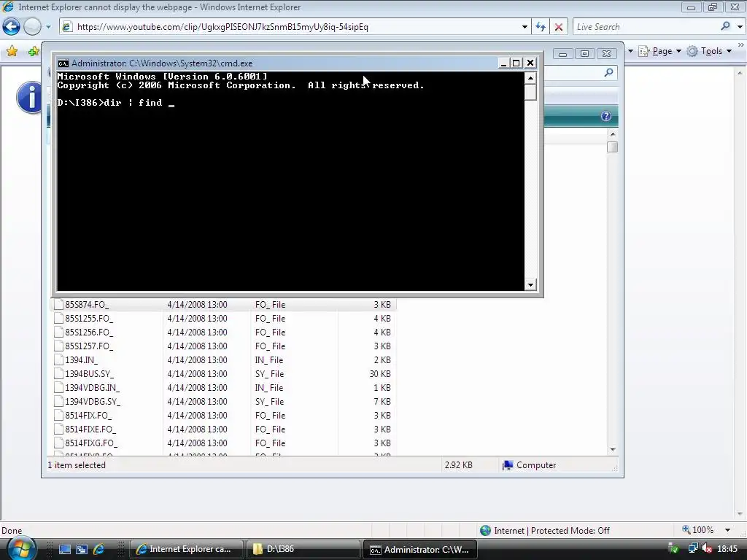Click the network tray icon
The image size is (747, 560).
[693, 549]
